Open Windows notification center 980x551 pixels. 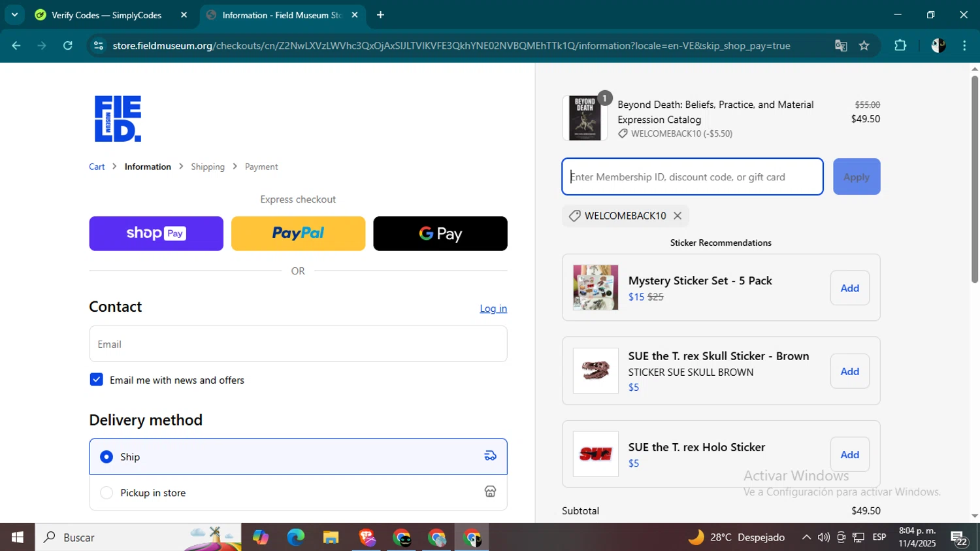tap(959, 538)
